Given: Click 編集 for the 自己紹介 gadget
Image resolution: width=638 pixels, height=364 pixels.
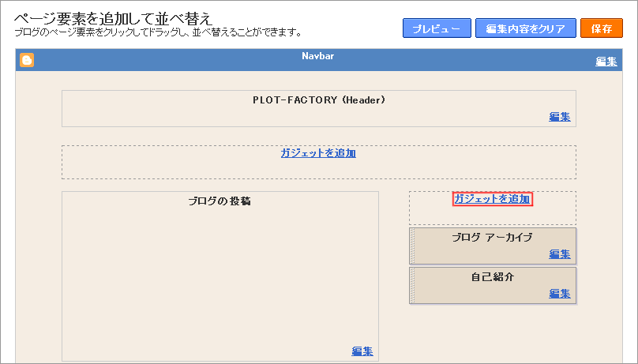Looking at the screenshot, I should click(560, 294).
